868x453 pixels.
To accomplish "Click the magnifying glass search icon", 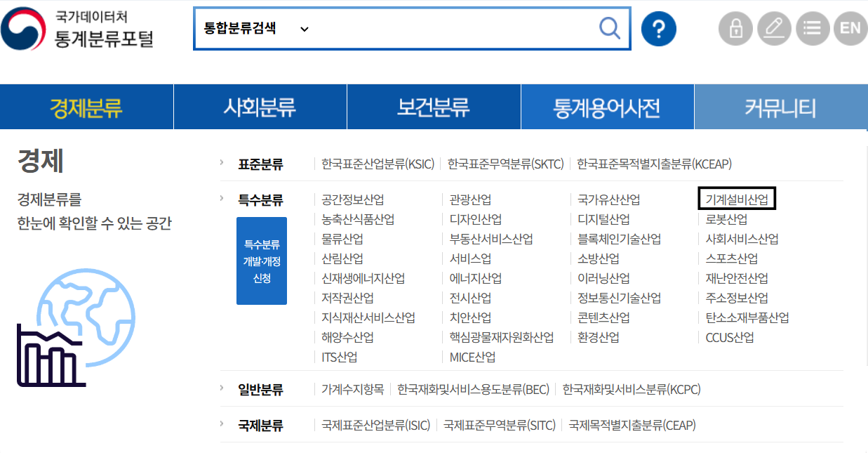I will (609, 29).
